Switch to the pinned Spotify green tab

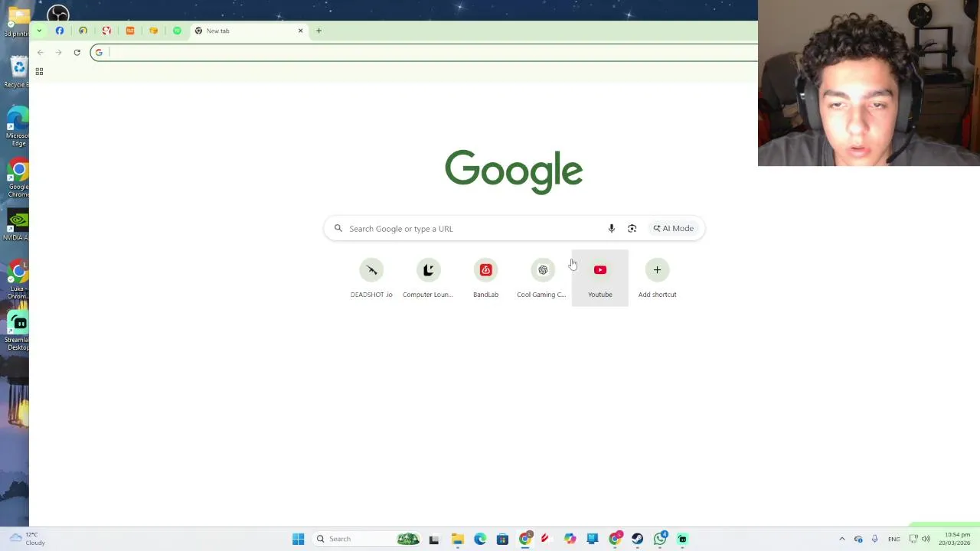pyautogui.click(x=177, y=31)
